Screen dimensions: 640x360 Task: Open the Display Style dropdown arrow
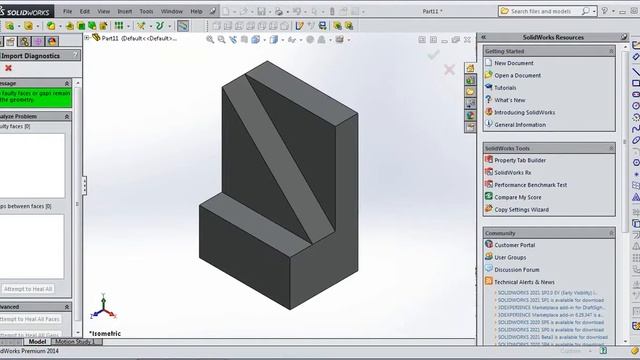[282, 40]
